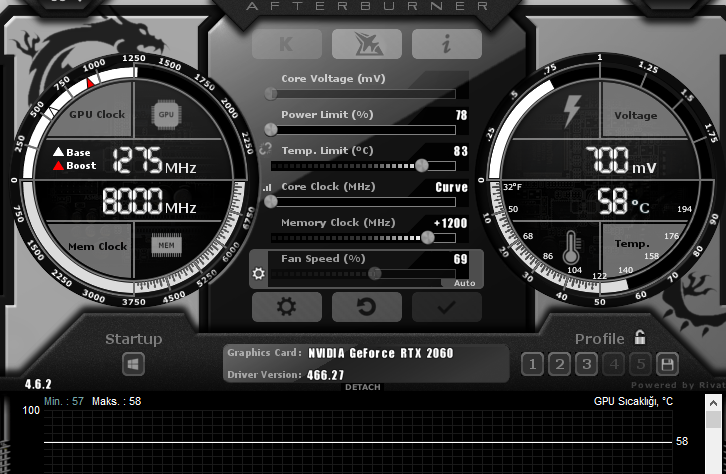
Task: Open the OC Scanner jet icon button
Action: (x=367, y=44)
